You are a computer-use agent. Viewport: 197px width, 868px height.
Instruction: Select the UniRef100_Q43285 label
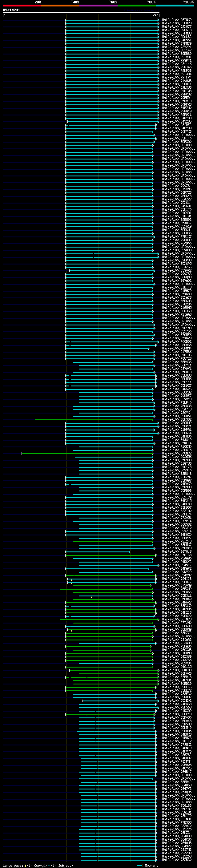coord(177,121)
